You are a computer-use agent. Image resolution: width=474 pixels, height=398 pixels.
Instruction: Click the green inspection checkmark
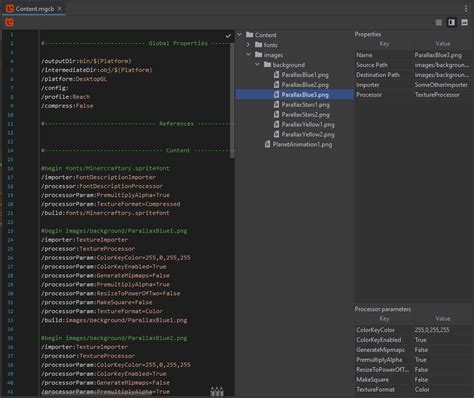click(x=228, y=36)
